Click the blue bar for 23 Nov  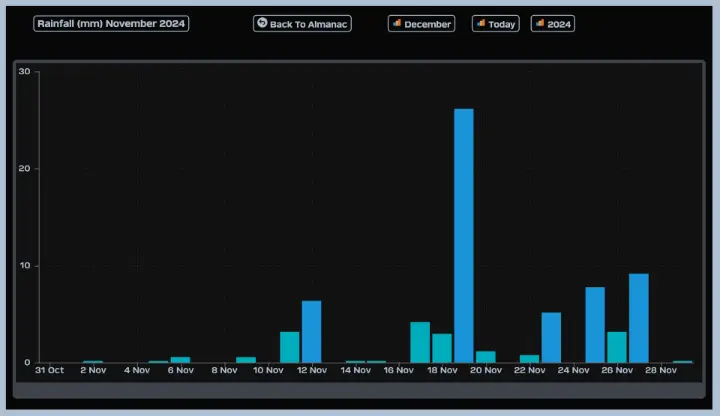[551, 337]
